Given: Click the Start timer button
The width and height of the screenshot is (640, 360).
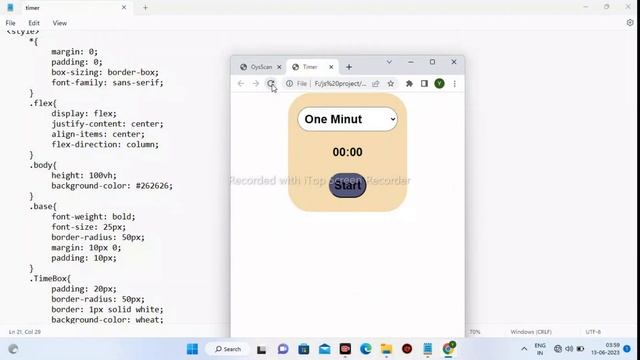Looking at the screenshot, I should (347, 185).
